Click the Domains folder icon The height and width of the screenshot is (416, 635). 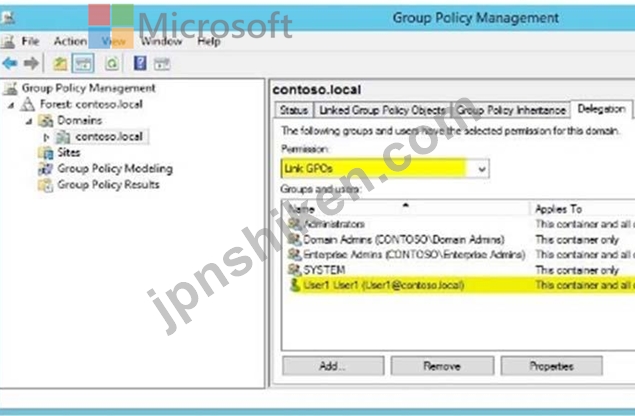tap(46, 120)
